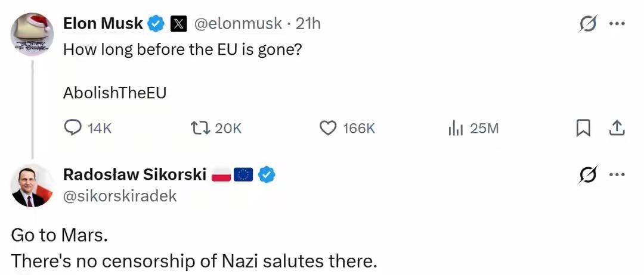Open more options on Sikorski's reply
This screenshot has width=644, height=275.
click(x=616, y=175)
